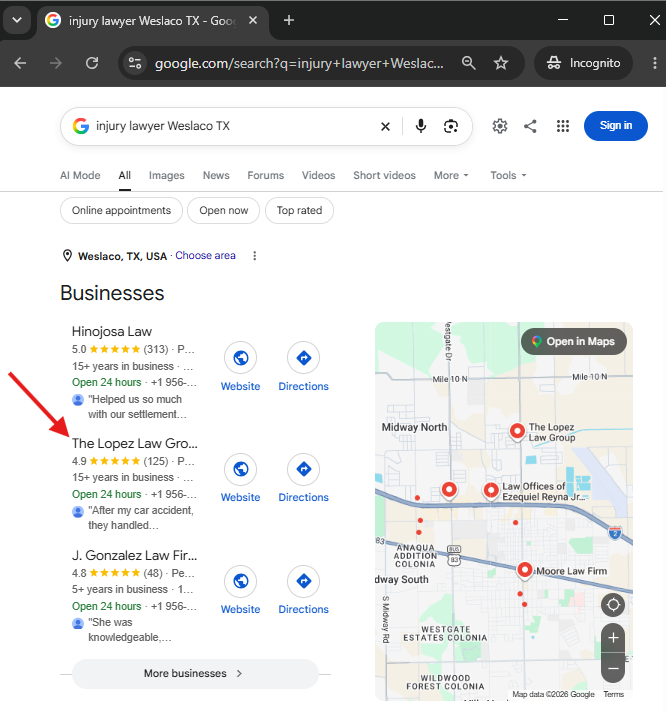Switch to Short videos tab
This screenshot has height=713, width=666.
[384, 176]
